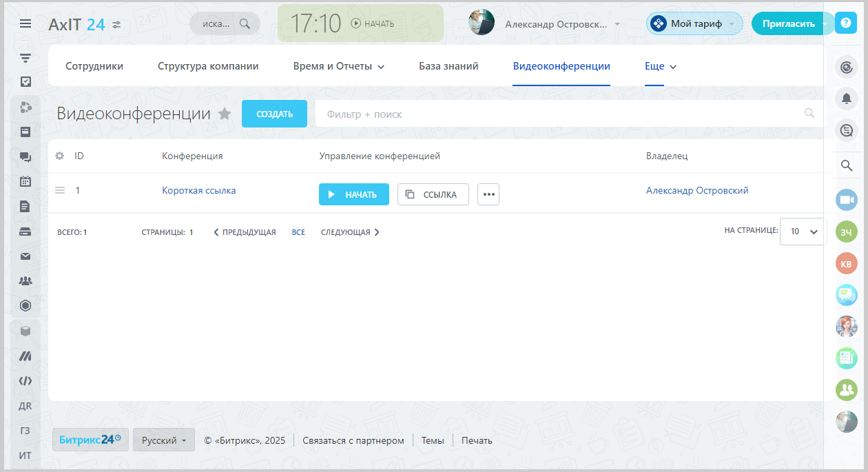This screenshot has width=868, height=472.
Task: Expand the Еще menu
Action: coord(661,66)
